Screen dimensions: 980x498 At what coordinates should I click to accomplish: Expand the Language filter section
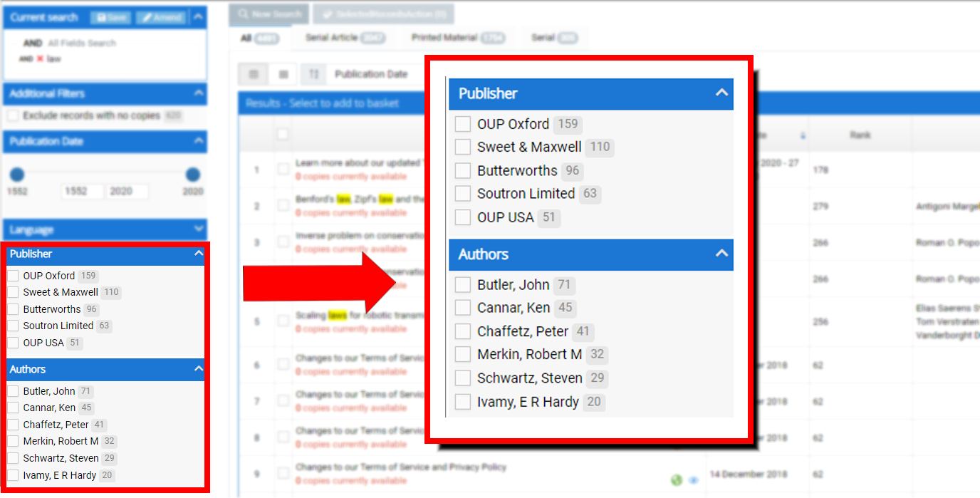coord(198,229)
